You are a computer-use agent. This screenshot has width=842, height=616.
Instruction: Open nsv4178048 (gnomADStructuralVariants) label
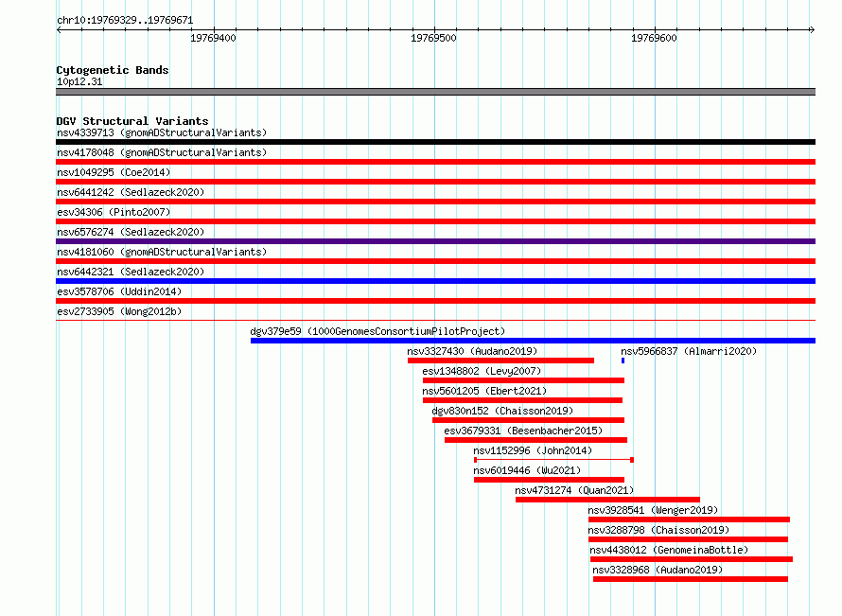click(162, 152)
